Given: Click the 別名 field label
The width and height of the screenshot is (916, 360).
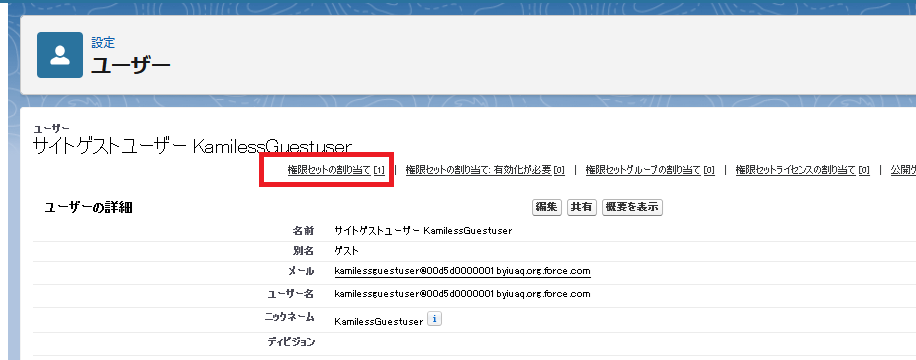Looking at the screenshot, I should [x=303, y=251].
